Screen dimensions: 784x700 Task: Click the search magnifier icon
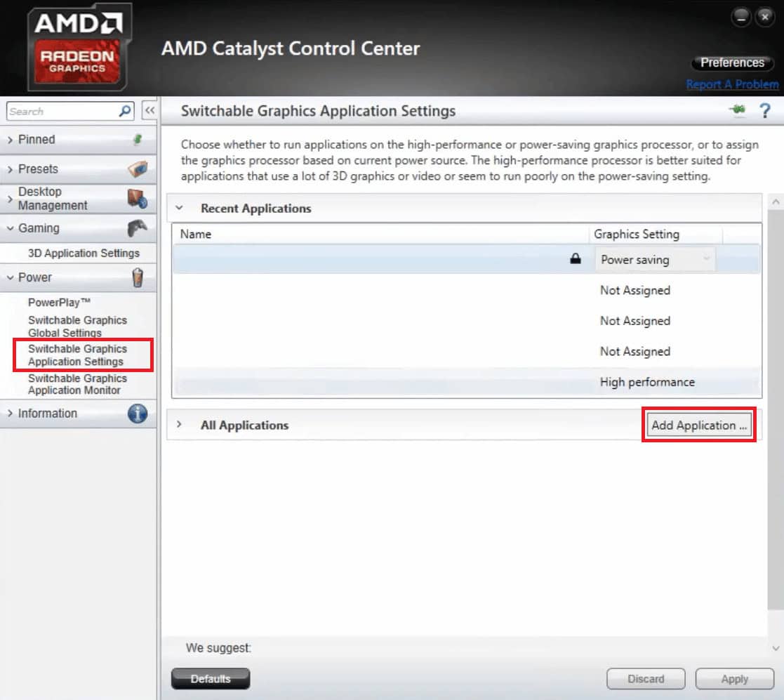pyautogui.click(x=125, y=110)
